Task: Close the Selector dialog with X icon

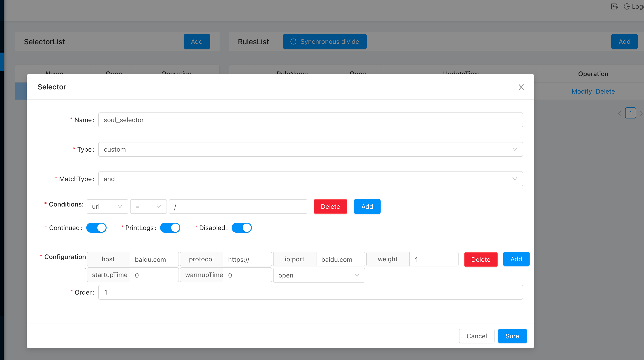Action: click(521, 87)
